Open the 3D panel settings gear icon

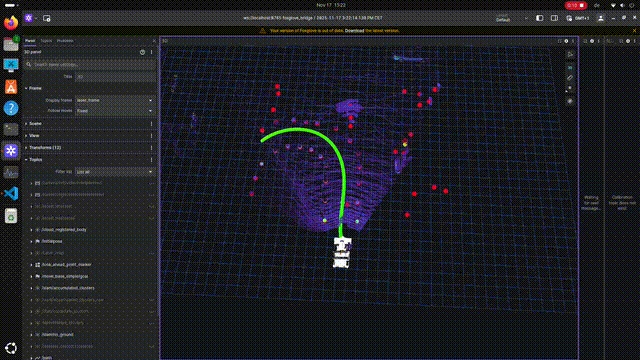(x=567, y=41)
